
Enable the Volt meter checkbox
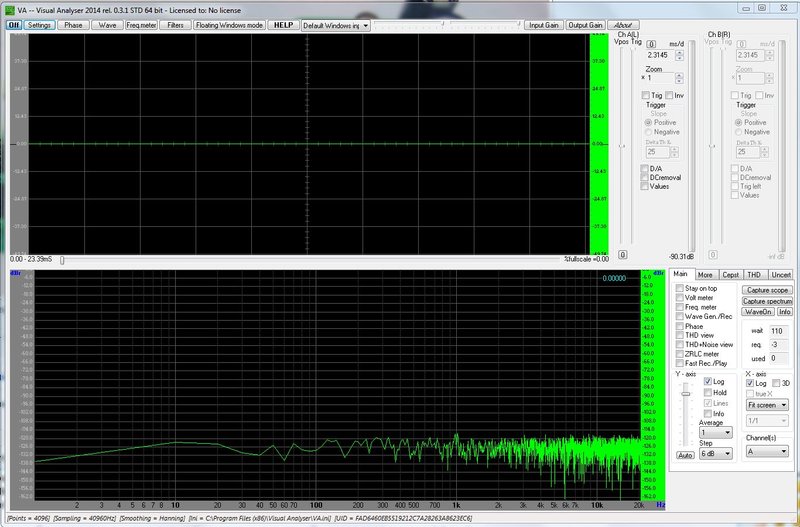(680, 298)
